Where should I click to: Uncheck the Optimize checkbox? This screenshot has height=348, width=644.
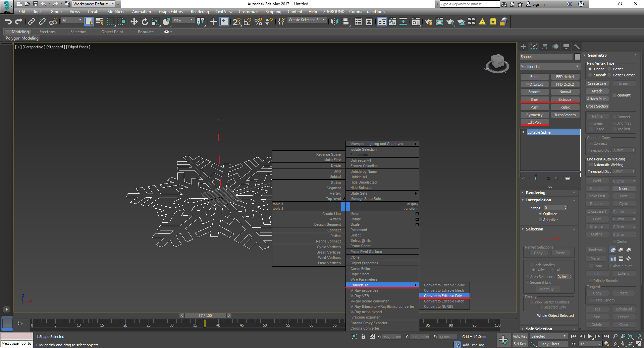541,214
